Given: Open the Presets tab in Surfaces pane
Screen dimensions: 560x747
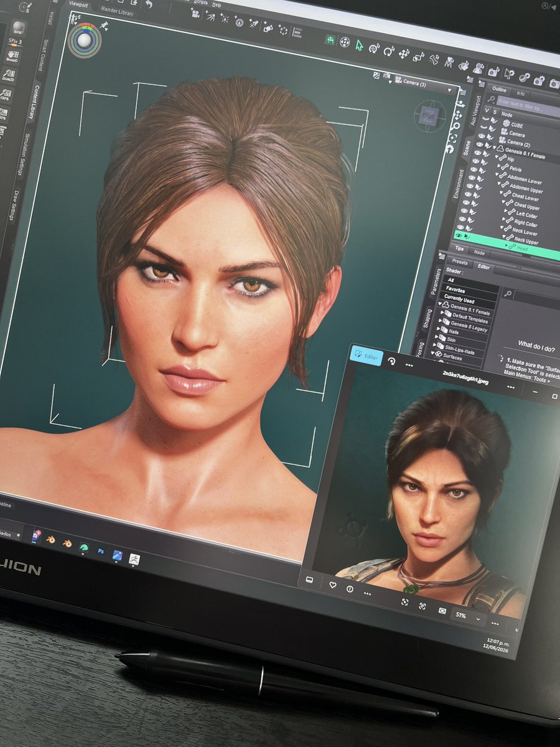Looking at the screenshot, I should click(459, 261).
